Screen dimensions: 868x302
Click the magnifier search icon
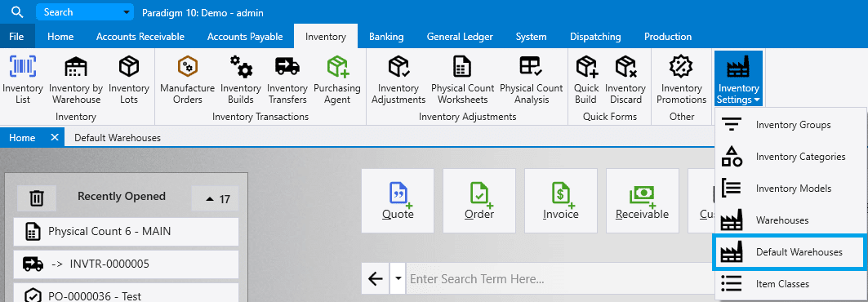tap(18, 11)
